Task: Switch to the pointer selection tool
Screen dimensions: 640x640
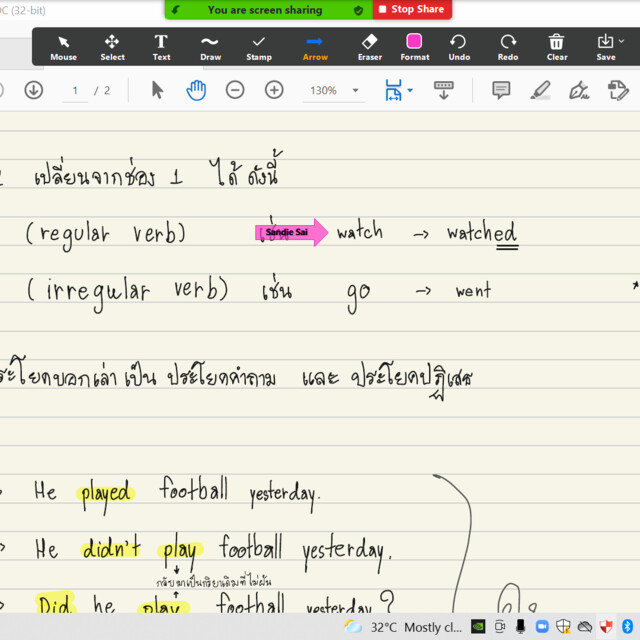Action: pos(157,90)
